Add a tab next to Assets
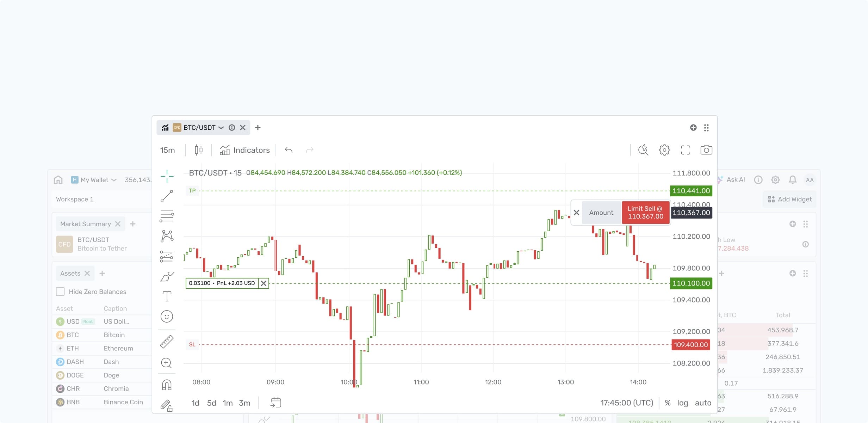Image resolution: width=868 pixels, height=423 pixels. 102,273
